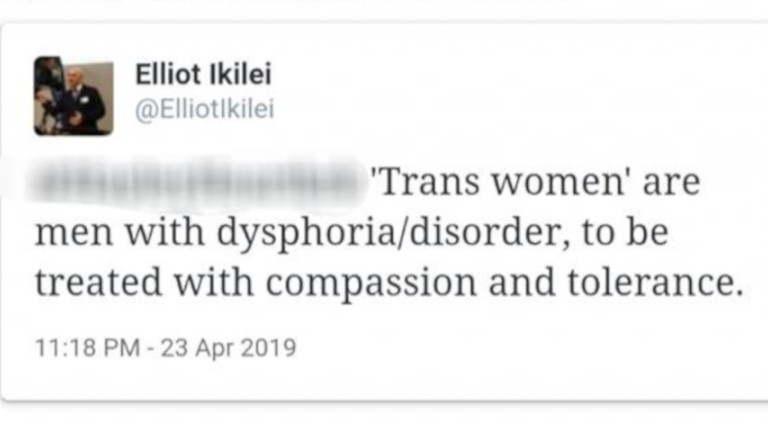Click the man in the suit in the avatar
The image size is (768, 432).
pos(78,100)
